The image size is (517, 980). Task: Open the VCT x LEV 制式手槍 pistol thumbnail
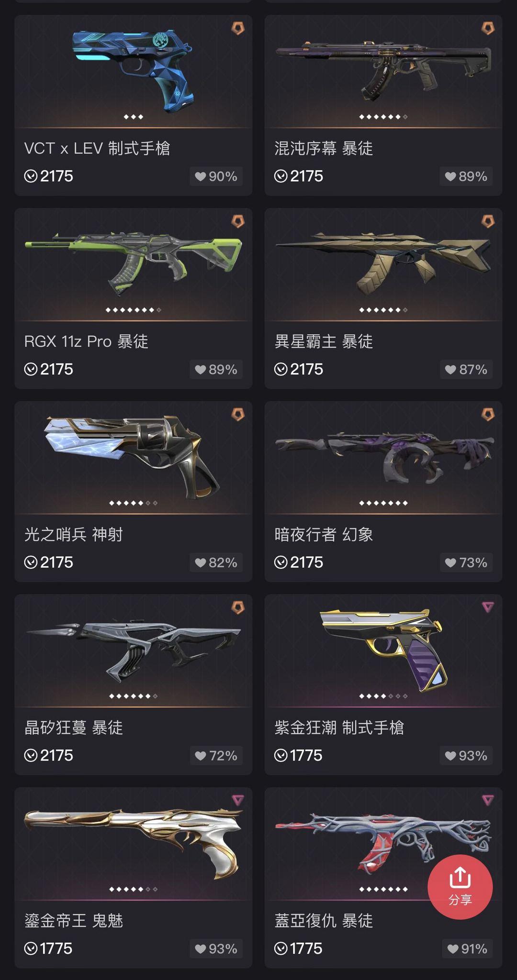click(133, 71)
